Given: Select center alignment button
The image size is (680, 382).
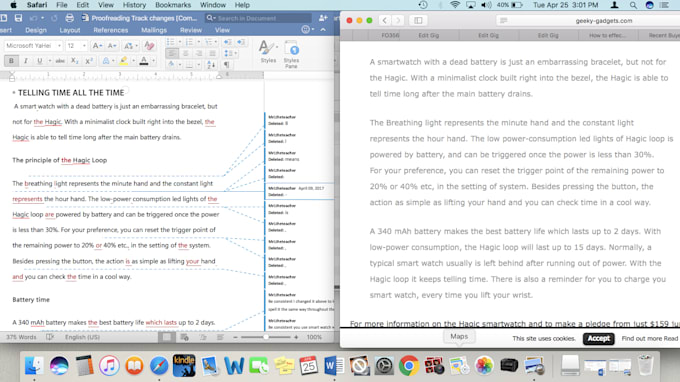Looking at the screenshot, I should point(186,53).
